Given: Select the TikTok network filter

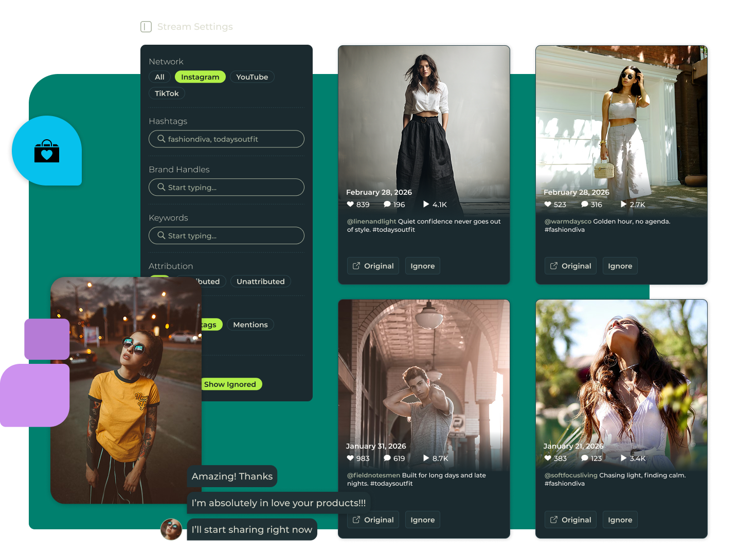Looking at the screenshot, I should click(167, 94).
